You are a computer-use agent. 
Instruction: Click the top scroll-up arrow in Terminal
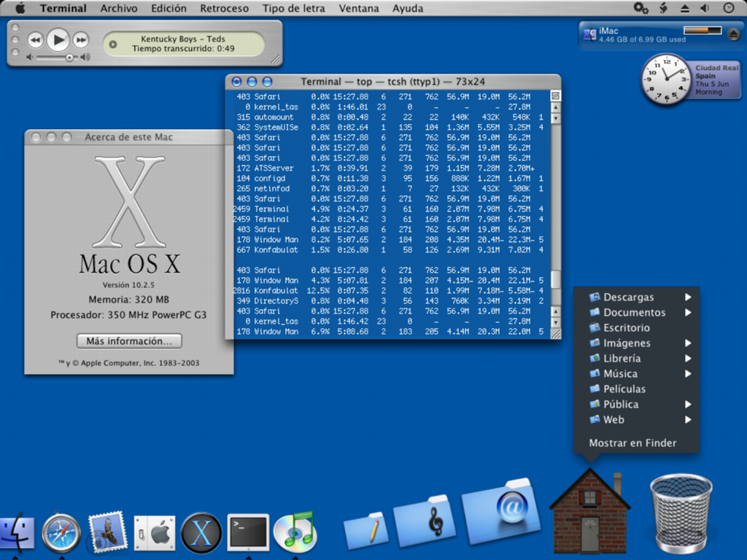pos(555,107)
